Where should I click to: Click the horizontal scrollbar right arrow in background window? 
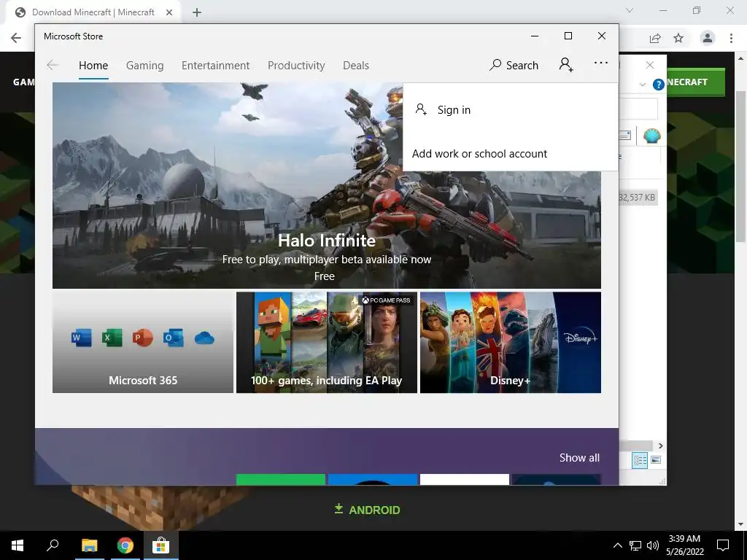tap(660, 446)
